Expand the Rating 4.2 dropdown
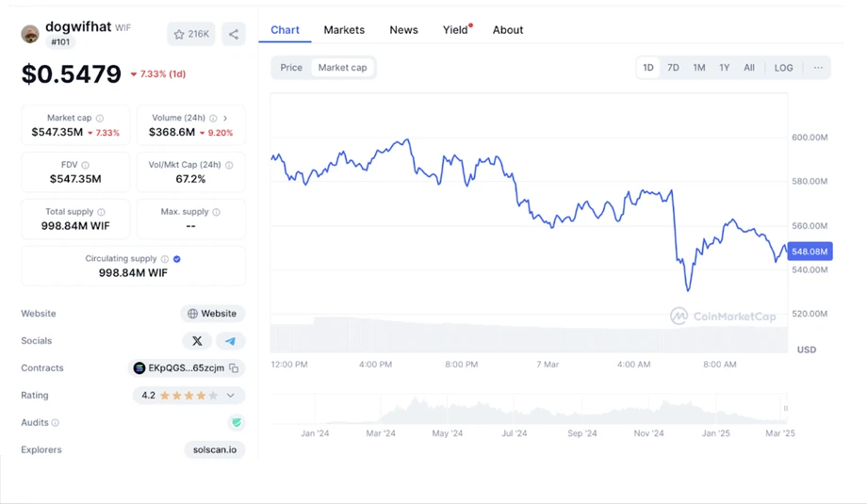This screenshot has height=504, width=867. (231, 396)
